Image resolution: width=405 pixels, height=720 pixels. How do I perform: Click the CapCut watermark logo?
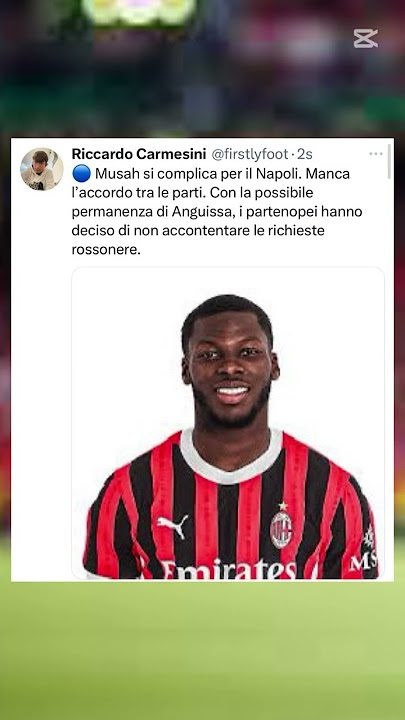366,39
